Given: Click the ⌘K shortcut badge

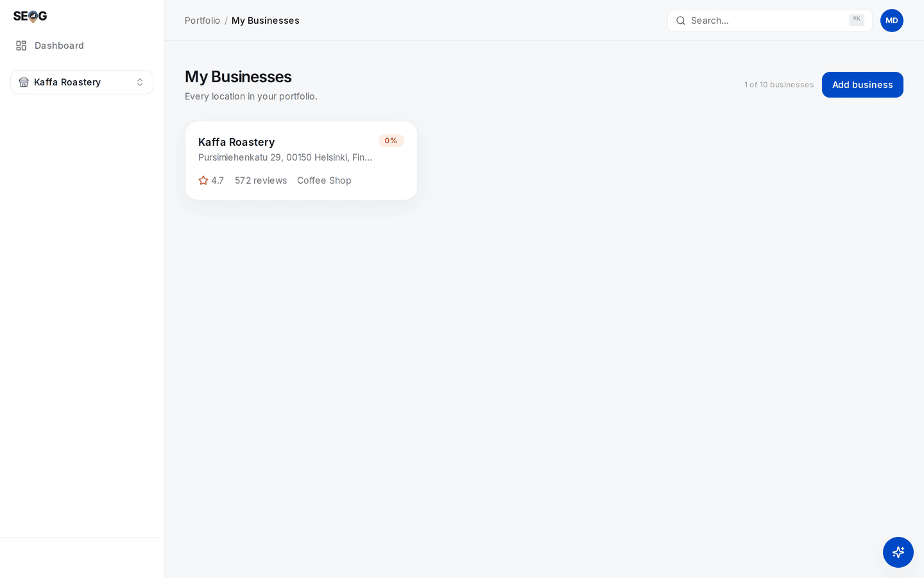Looking at the screenshot, I should pyautogui.click(x=857, y=20).
